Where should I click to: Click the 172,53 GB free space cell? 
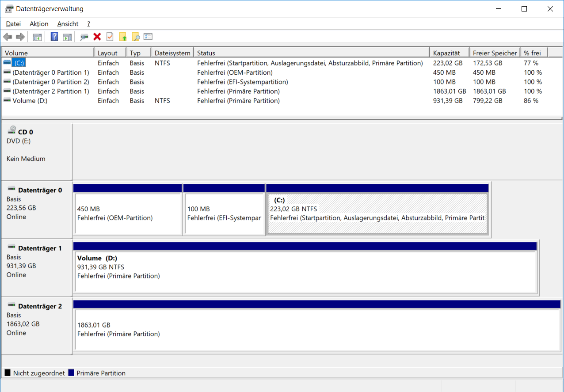488,63
